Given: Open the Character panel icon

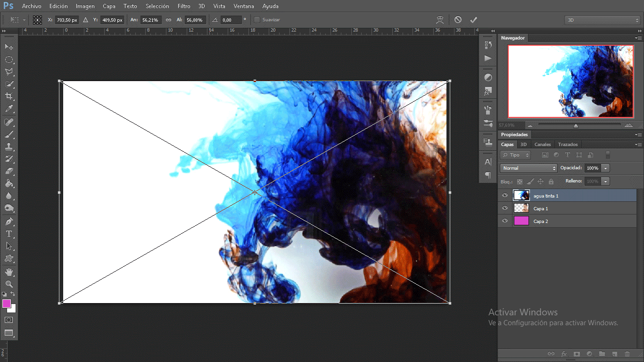Looking at the screenshot, I should pyautogui.click(x=488, y=162).
